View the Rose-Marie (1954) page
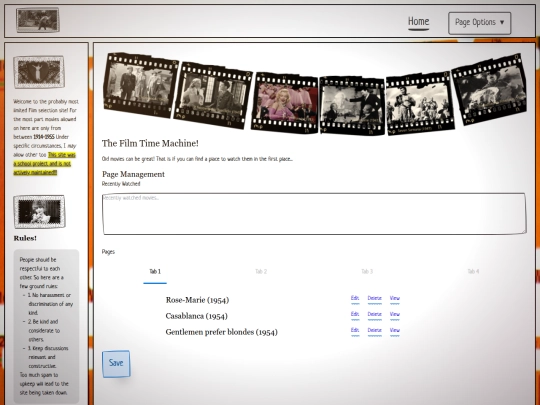 point(395,299)
